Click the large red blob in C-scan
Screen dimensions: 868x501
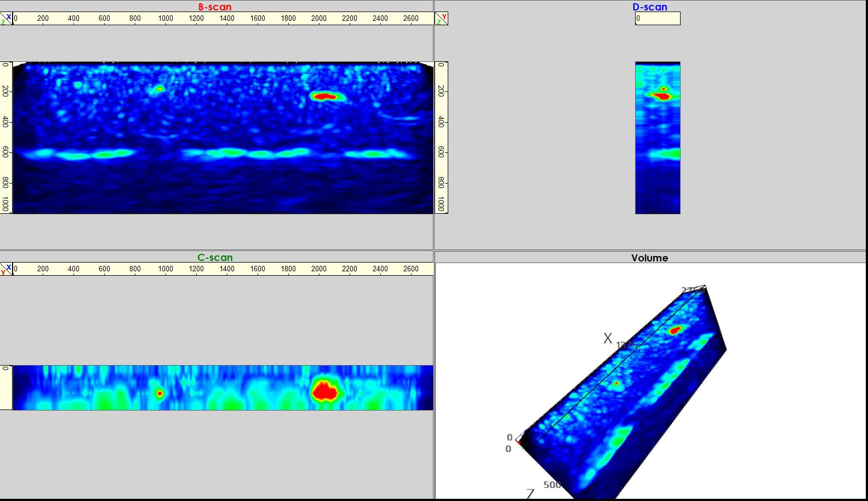(x=325, y=391)
